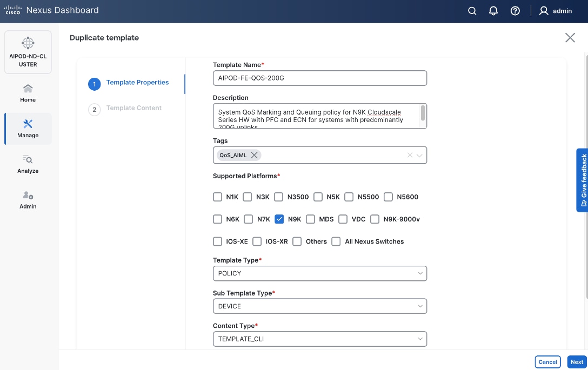This screenshot has height=370, width=588.
Task: Open the admin user account menu
Action: [x=556, y=10]
